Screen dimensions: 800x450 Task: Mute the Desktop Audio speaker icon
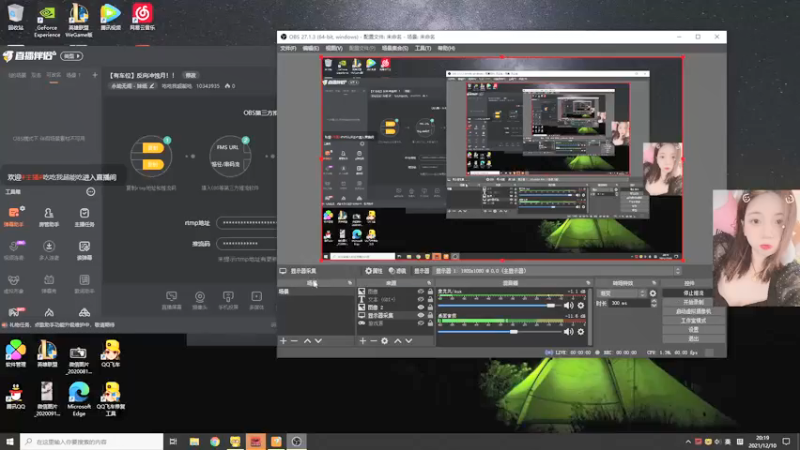[568, 332]
